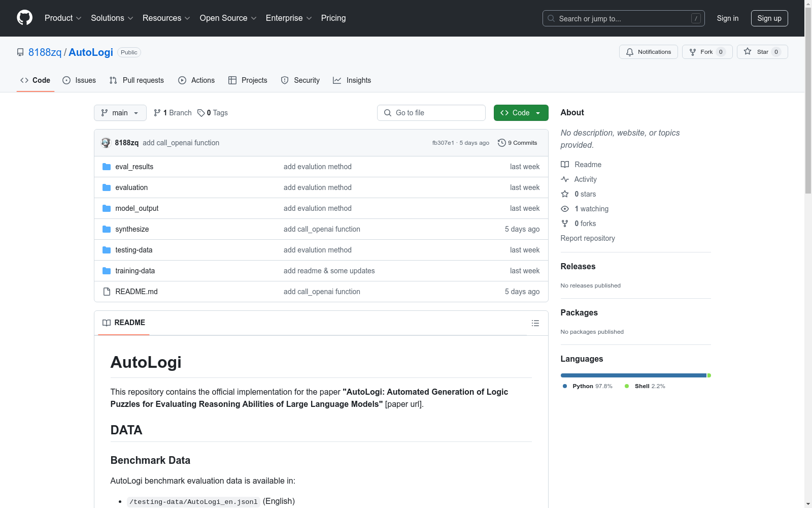Viewport: 812px width, 508px height.
Task: Click the Star count badge
Action: (x=776, y=52)
